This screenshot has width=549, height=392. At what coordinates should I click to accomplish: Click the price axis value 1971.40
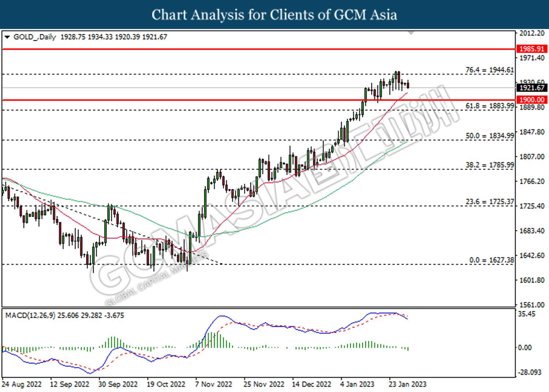pos(532,58)
